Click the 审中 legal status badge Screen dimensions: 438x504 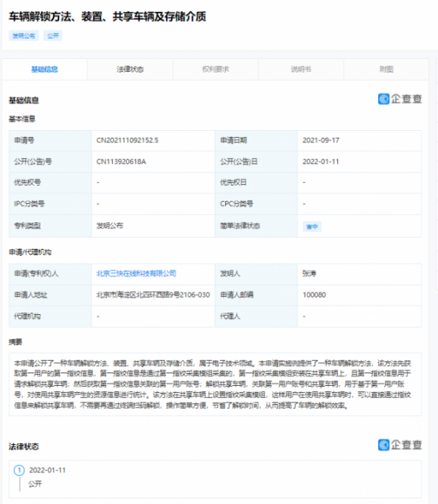tap(312, 227)
